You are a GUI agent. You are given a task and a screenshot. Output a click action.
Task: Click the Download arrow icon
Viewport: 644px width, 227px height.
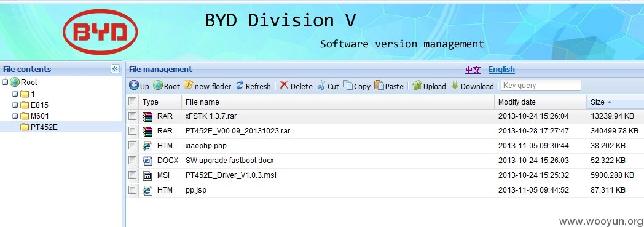coord(454,85)
